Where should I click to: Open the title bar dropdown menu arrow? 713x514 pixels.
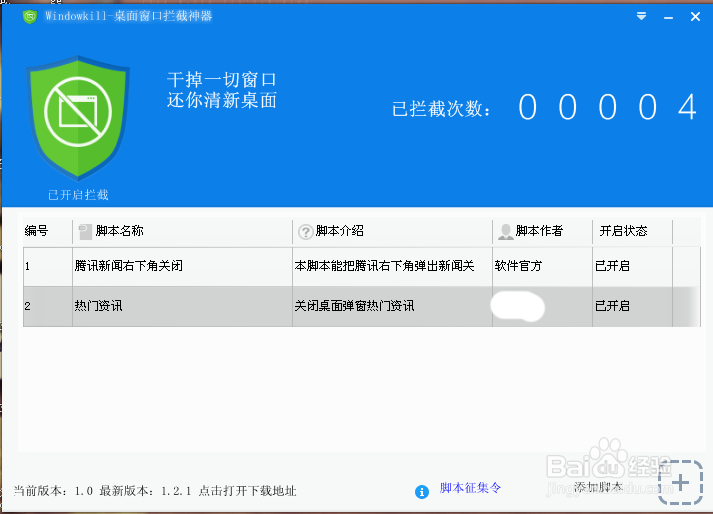pos(641,17)
